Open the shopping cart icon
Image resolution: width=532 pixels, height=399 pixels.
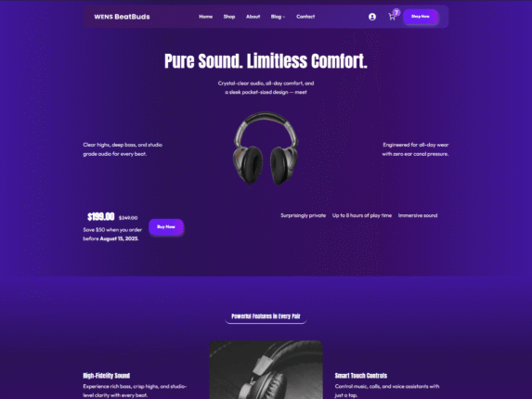(392, 17)
